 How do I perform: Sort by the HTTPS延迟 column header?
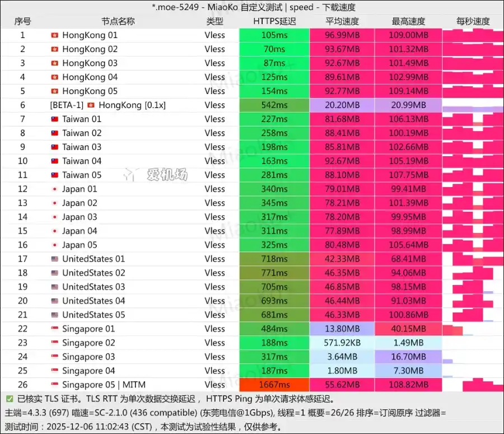click(274, 21)
